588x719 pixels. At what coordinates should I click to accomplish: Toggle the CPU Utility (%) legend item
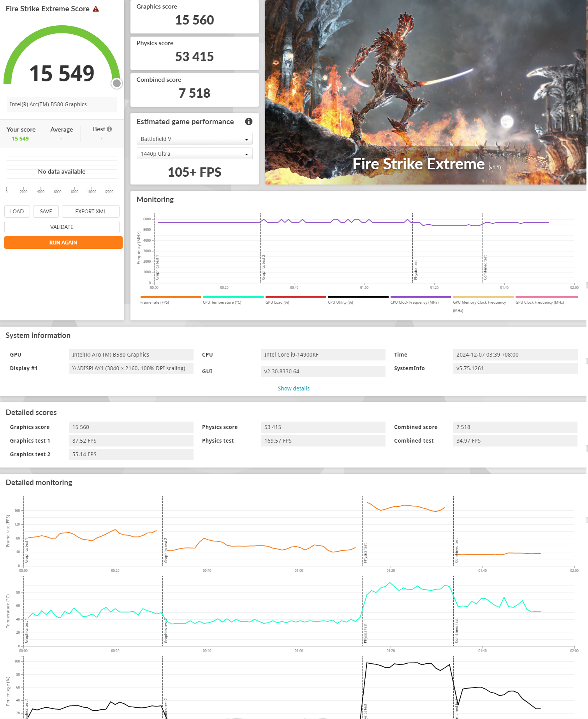(x=358, y=300)
